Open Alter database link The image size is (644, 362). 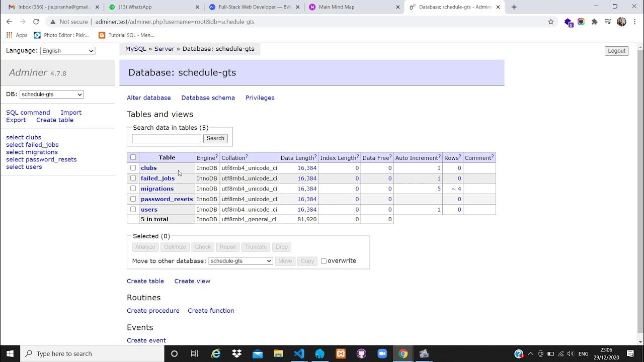point(149,98)
